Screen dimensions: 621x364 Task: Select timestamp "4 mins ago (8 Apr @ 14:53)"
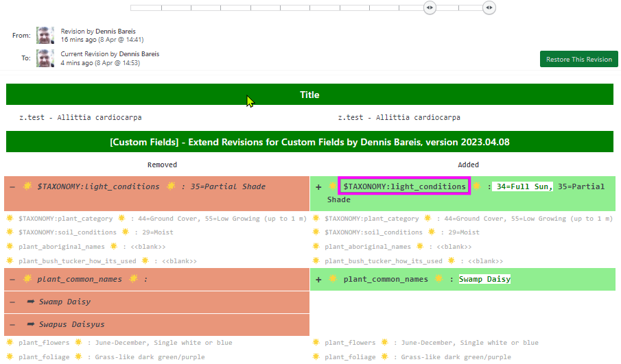point(100,63)
